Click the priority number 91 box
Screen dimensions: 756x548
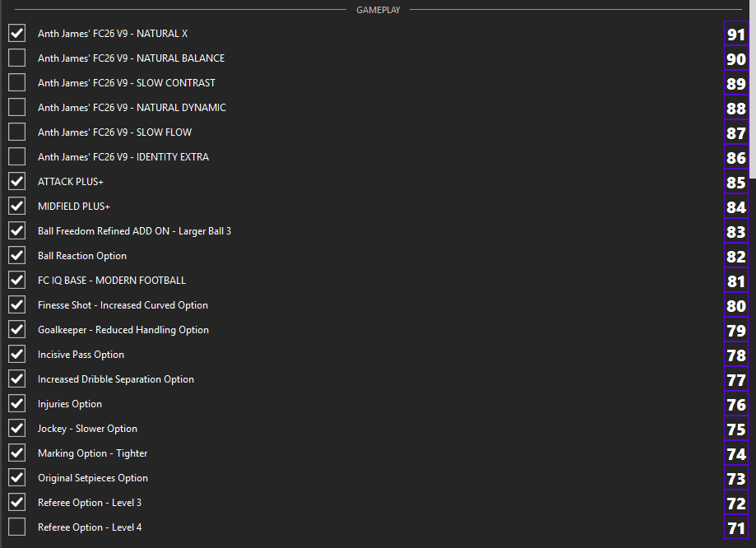pos(736,35)
